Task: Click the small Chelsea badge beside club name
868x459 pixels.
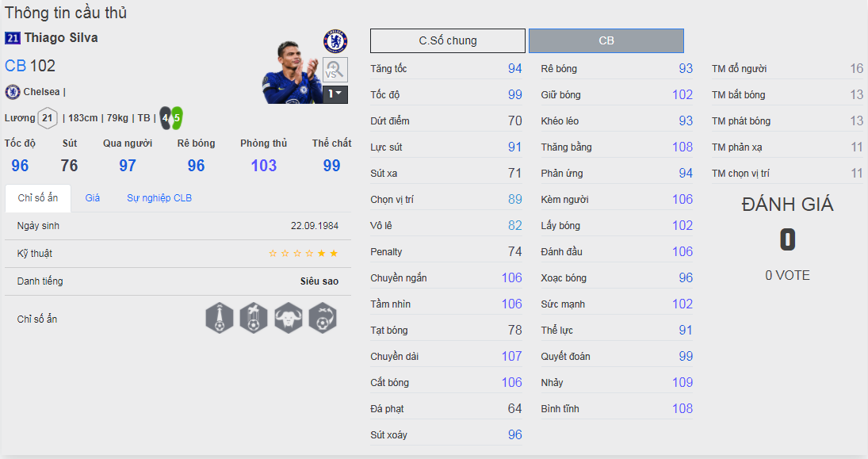Action: click(12, 92)
